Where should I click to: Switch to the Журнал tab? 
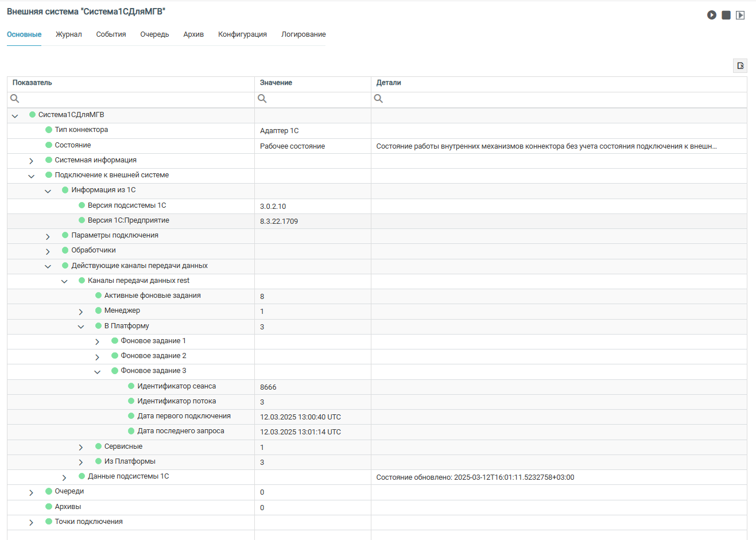tap(68, 34)
